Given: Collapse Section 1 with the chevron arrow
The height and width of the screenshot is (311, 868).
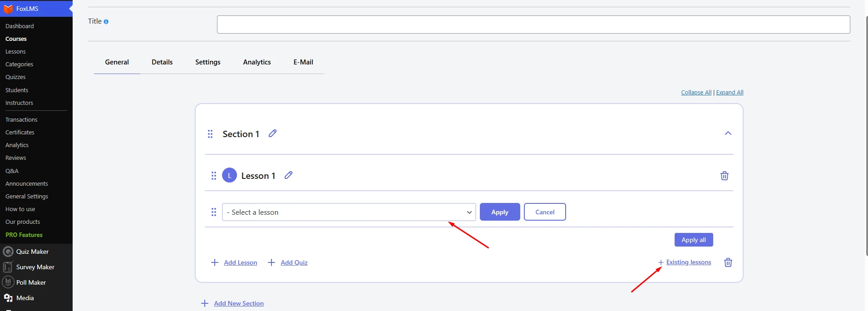Looking at the screenshot, I should [x=728, y=133].
